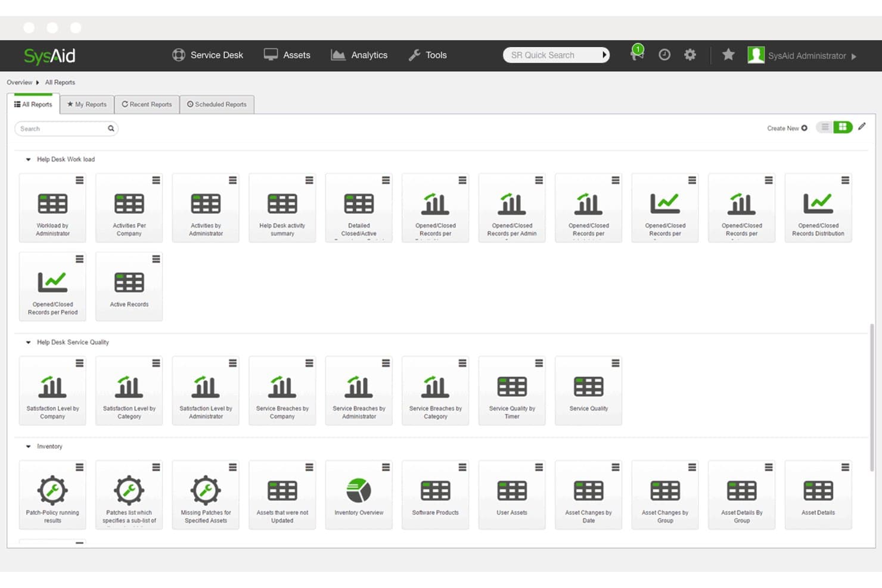Screen dimensions: 882x588
Task: Open the clock history icon
Action: tap(664, 55)
